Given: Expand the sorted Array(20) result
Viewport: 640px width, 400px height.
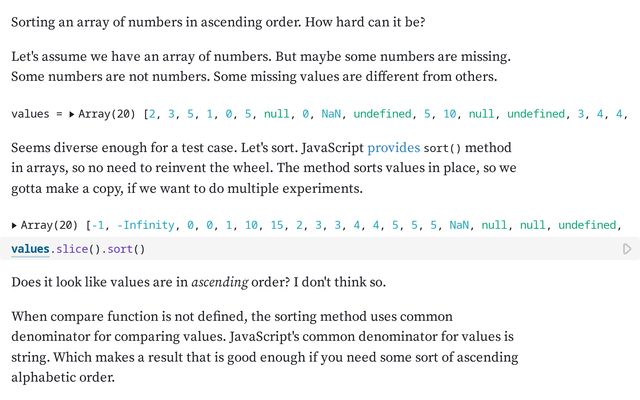Looking at the screenshot, I should (15, 226).
